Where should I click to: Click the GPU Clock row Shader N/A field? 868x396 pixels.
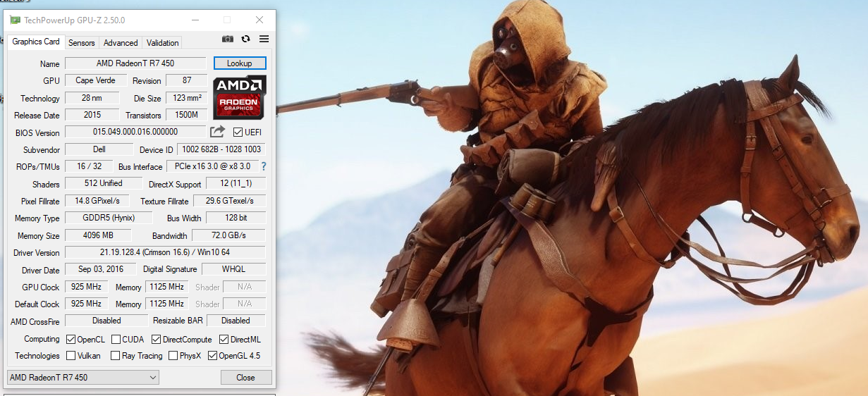click(x=244, y=287)
